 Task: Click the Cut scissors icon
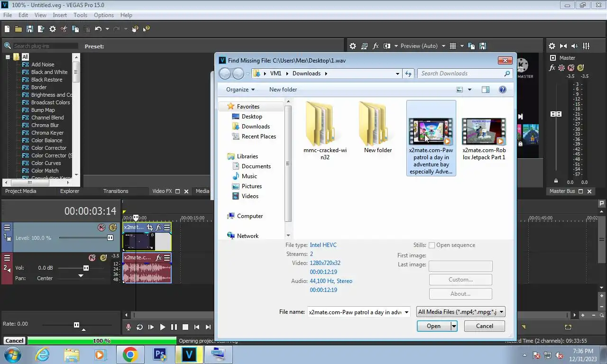(x=64, y=29)
